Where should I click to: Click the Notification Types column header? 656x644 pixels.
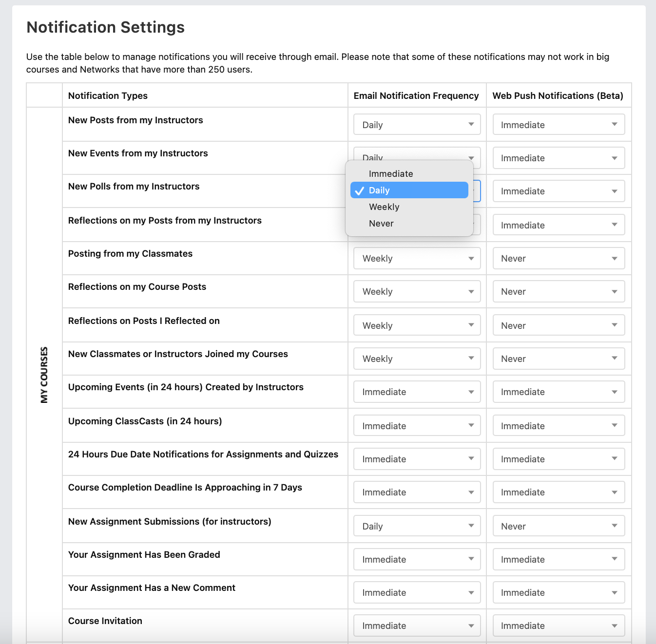pyautogui.click(x=108, y=96)
